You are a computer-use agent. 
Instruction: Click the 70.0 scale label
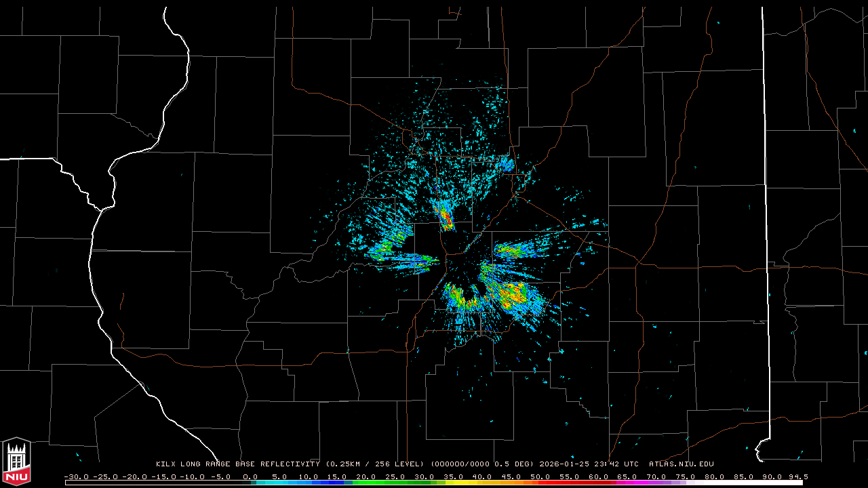[658, 476]
